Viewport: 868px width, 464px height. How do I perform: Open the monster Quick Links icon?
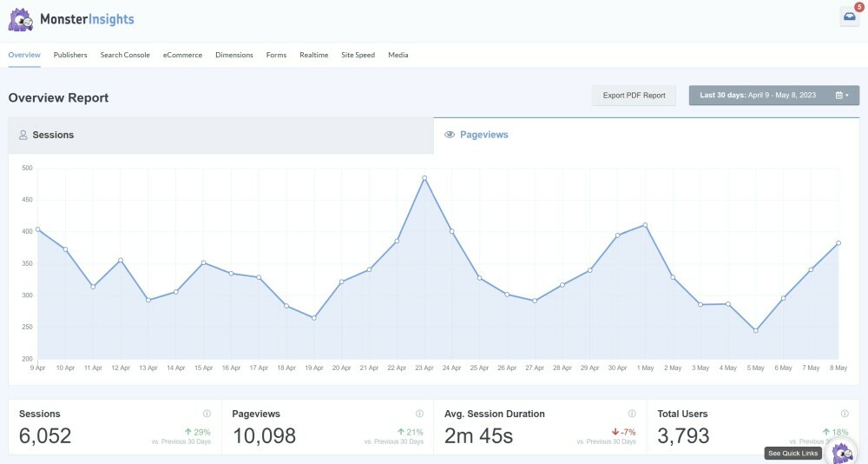841,453
